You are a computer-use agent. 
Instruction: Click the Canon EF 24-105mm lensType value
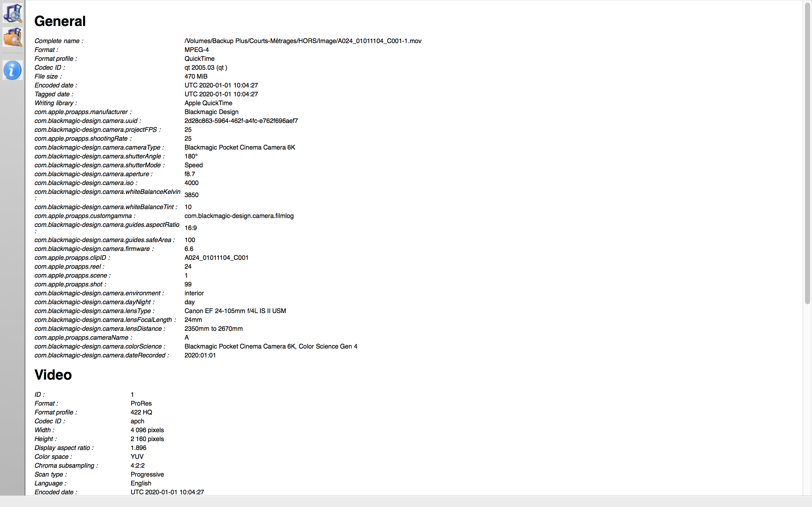coord(235,311)
